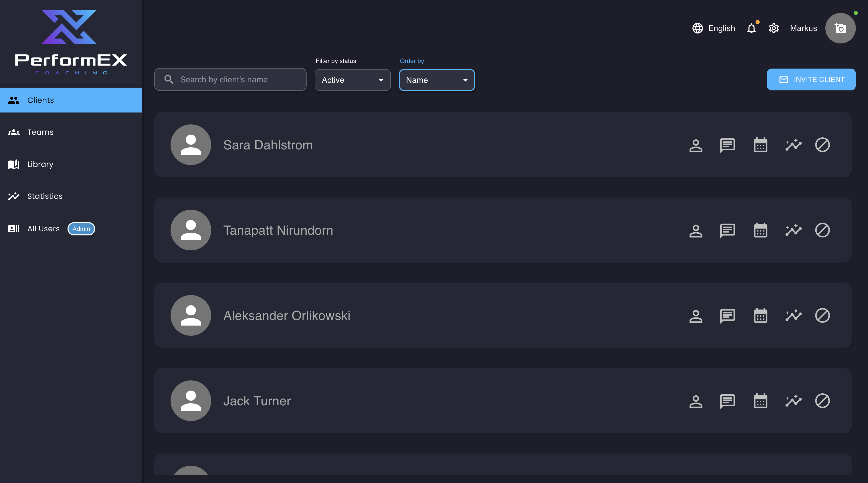Deactivate Tanapatt Nirundorn with block icon
868x483 pixels.
tap(822, 230)
